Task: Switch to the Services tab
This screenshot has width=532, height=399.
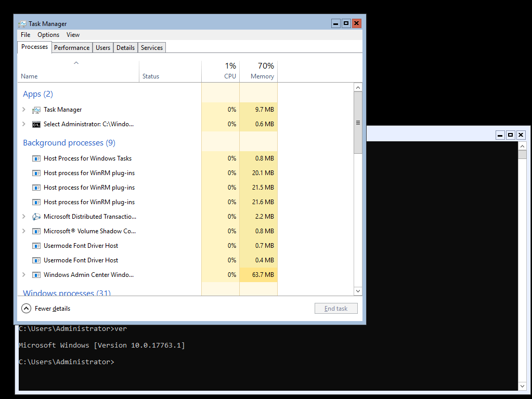Action: click(151, 47)
